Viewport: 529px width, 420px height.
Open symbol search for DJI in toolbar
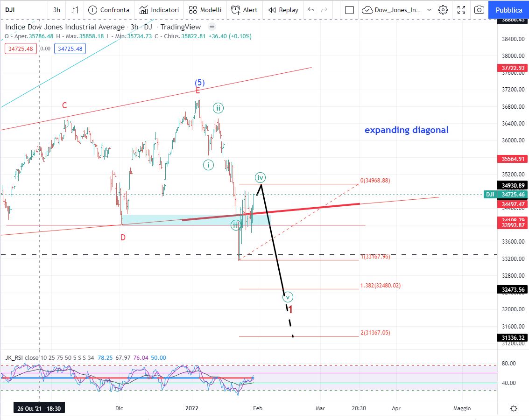point(10,10)
